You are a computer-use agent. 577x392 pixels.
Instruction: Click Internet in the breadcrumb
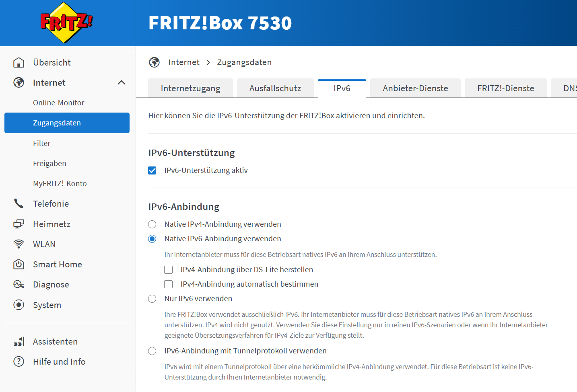point(184,62)
